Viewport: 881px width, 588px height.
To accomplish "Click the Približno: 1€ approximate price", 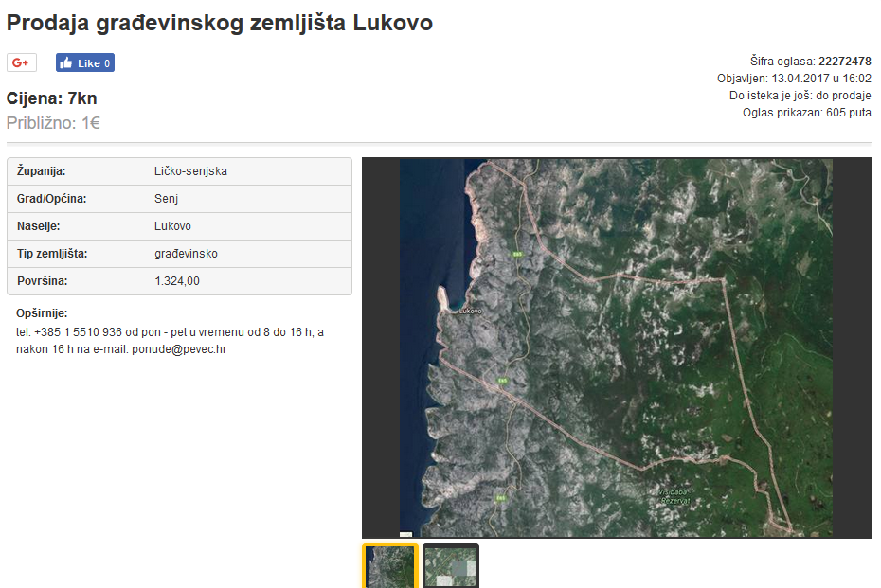I will click(x=53, y=122).
